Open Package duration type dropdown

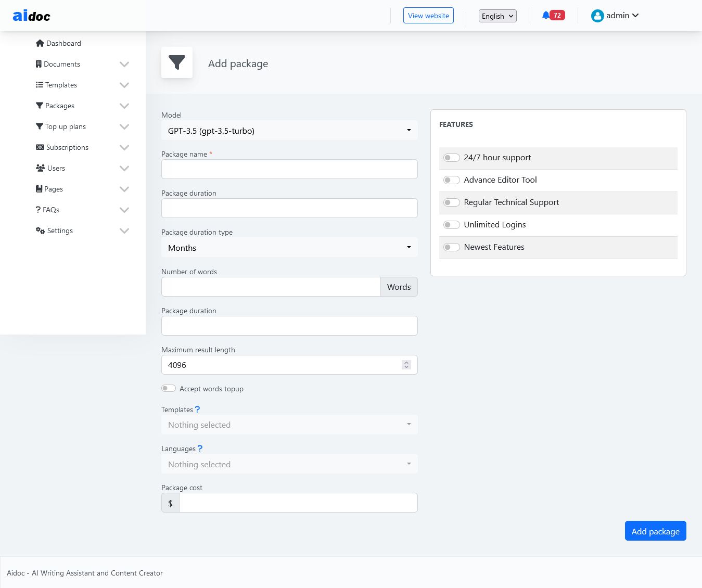pos(289,248)
